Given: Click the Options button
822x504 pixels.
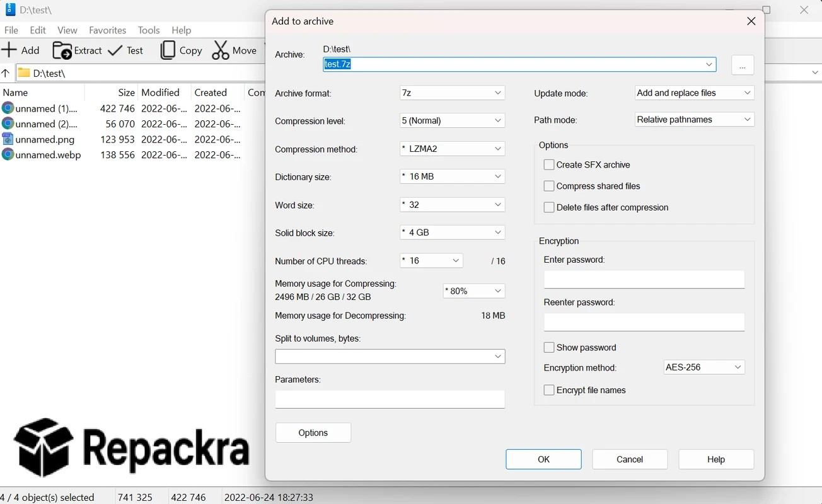Looking at the screenshot, I should (x=313, y=433).
